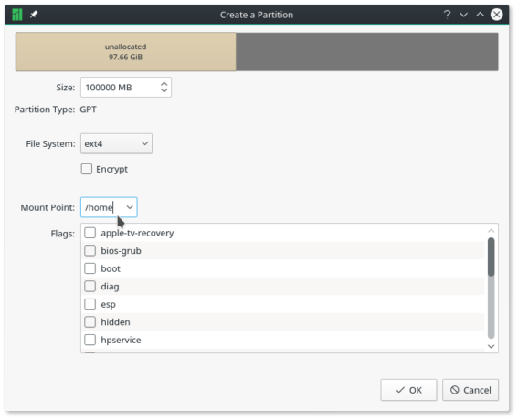Viewport: 518px width, 420px height.
Task: Click the Flags list scroll down arrow
Action: tap(492, 346)
